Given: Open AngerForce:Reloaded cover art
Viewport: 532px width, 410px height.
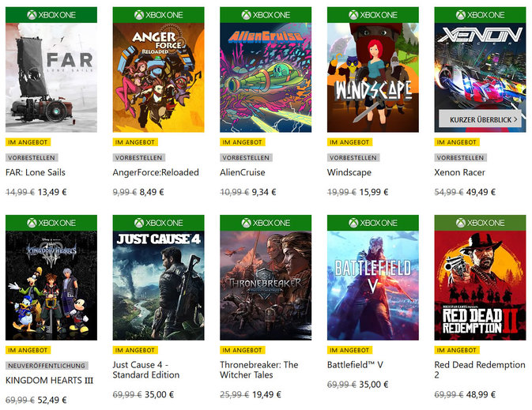Looking at the screenshot, I should click(158, 77).
